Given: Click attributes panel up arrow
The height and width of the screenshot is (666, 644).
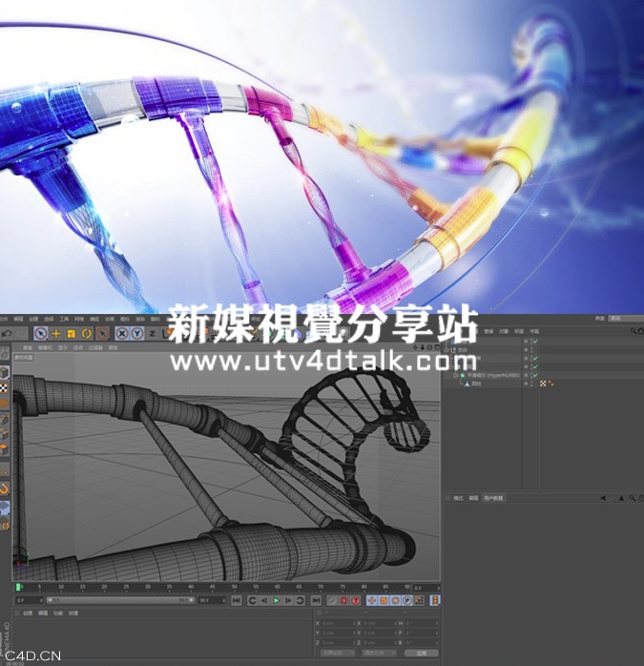Looking at the screenshot, I should 622,498.
